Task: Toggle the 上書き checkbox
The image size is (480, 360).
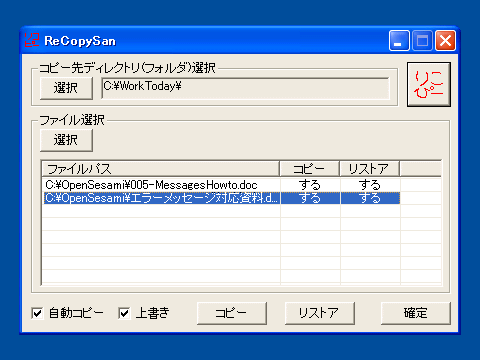Action: [124, 313]
